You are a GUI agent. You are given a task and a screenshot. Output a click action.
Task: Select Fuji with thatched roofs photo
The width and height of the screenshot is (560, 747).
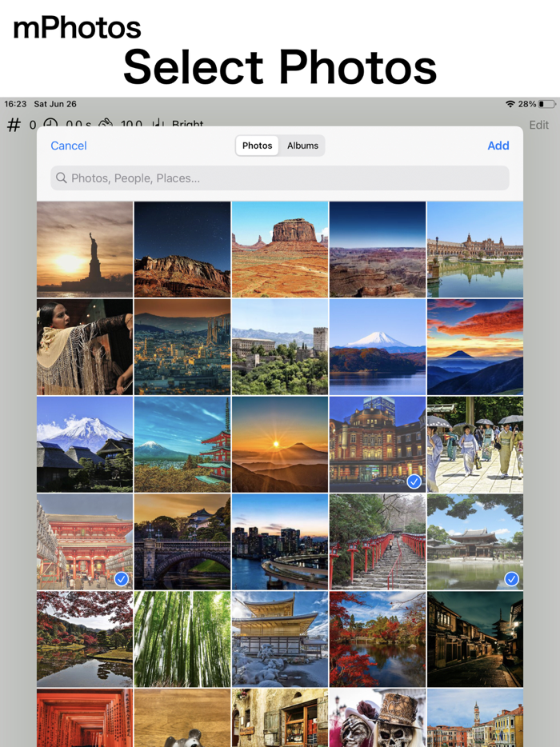pyautogui.click(x=85, y=445)
